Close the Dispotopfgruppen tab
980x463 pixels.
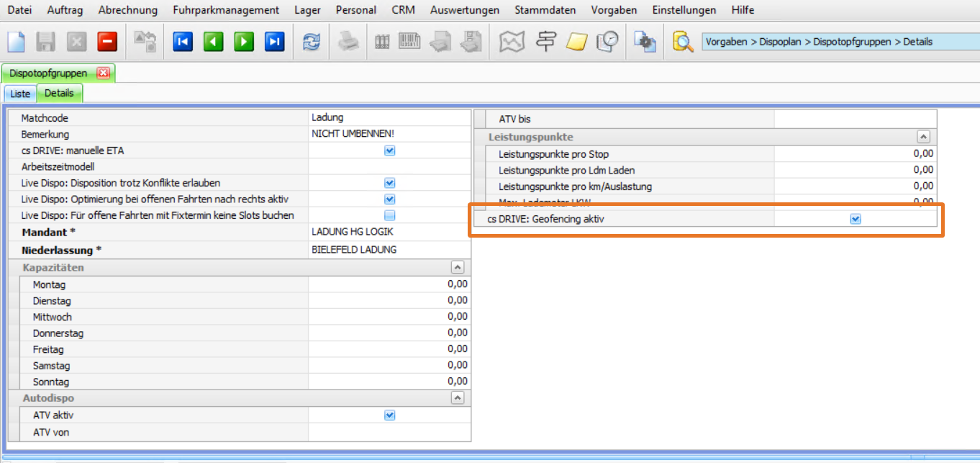(x=103, y=73)
